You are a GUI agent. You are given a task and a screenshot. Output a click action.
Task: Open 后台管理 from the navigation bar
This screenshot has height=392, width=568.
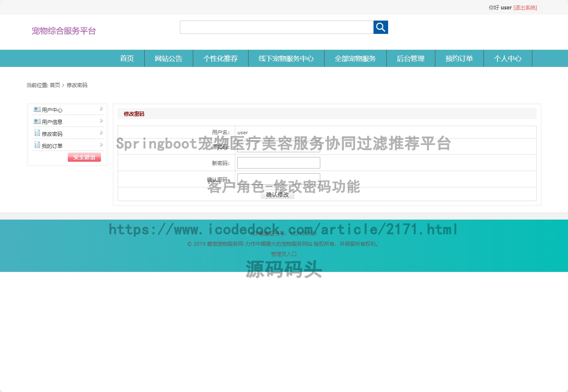click(411, 58)
